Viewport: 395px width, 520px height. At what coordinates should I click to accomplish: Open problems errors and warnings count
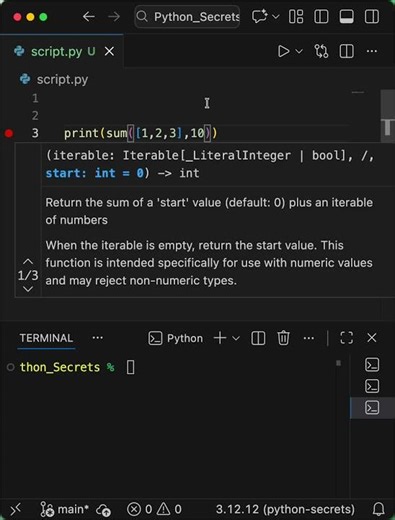pos(154,509)
